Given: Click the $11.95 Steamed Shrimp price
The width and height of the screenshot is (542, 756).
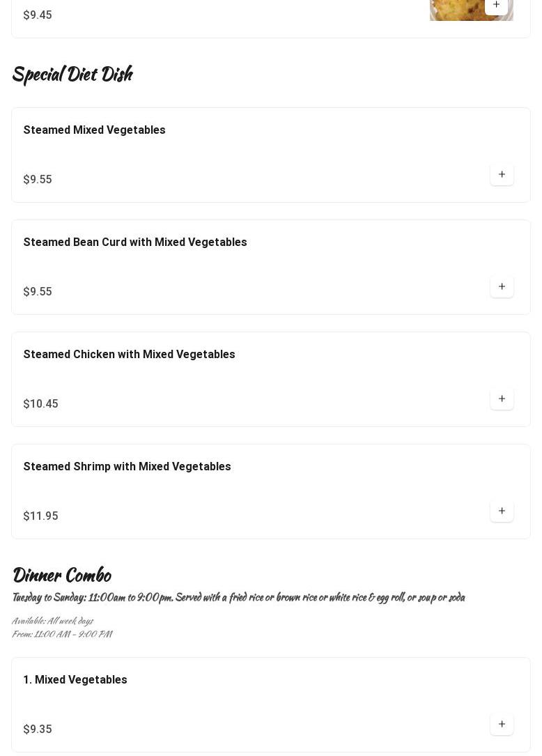Looking at the screenshot, I should [x=40, y=516].
